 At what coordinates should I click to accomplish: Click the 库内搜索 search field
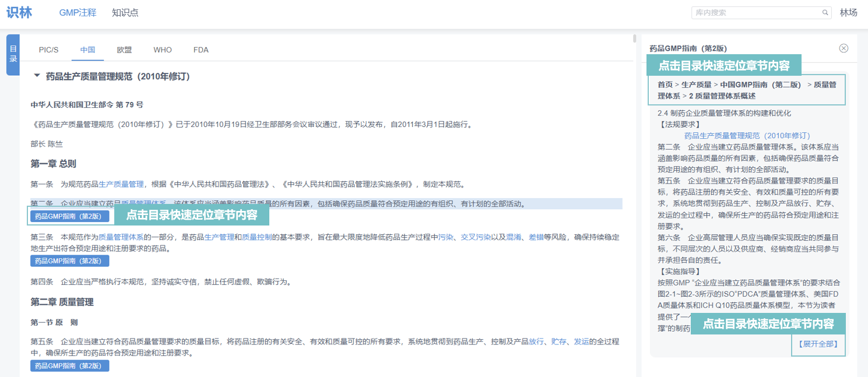click(x=755, y=13)
